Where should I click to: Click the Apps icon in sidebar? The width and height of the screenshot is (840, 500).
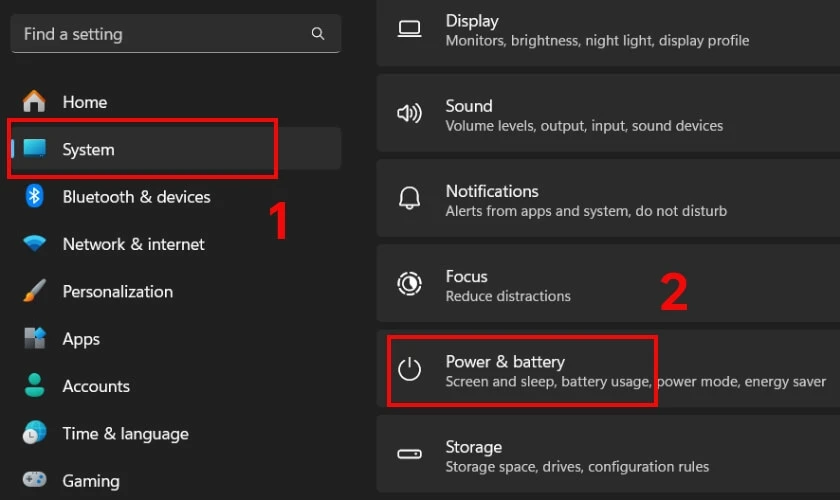click(x=34, y=338)
